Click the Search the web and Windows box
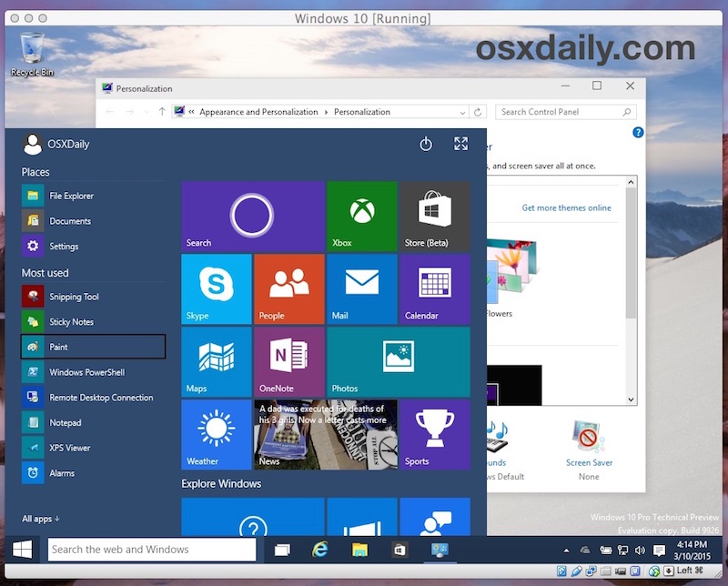The height and width of the screenshot is (586, 728). tap(152, 550)
